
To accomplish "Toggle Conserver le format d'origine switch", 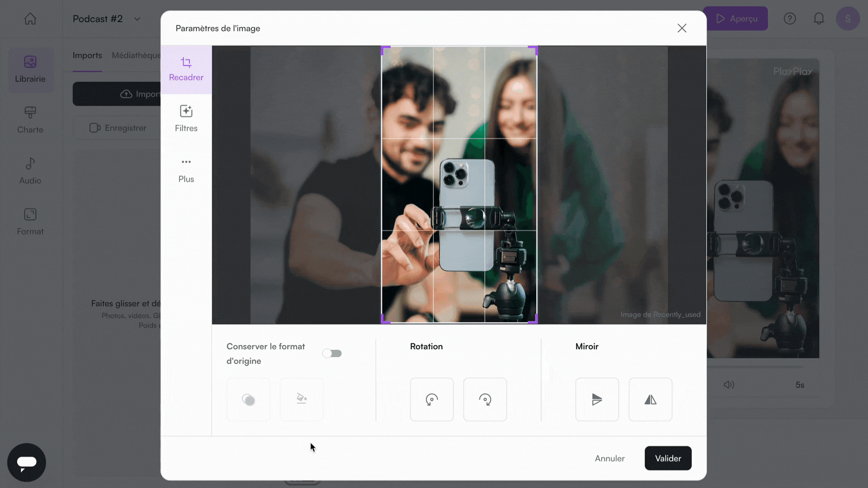I will click(x=332, y=353).
